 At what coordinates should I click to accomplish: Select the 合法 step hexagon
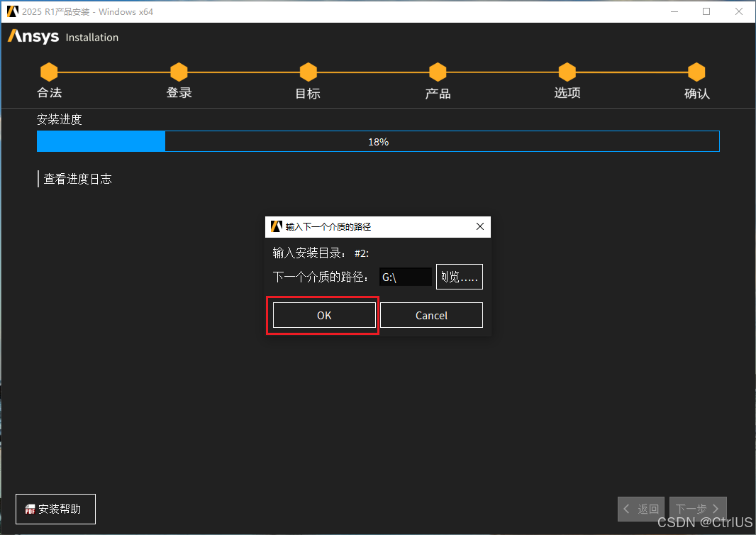click(x=49, y=72)
